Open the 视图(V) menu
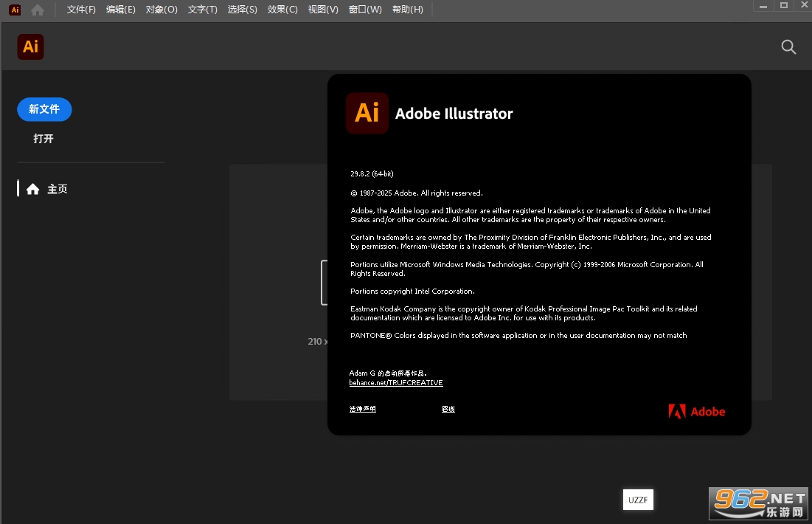 click(323, 10)
